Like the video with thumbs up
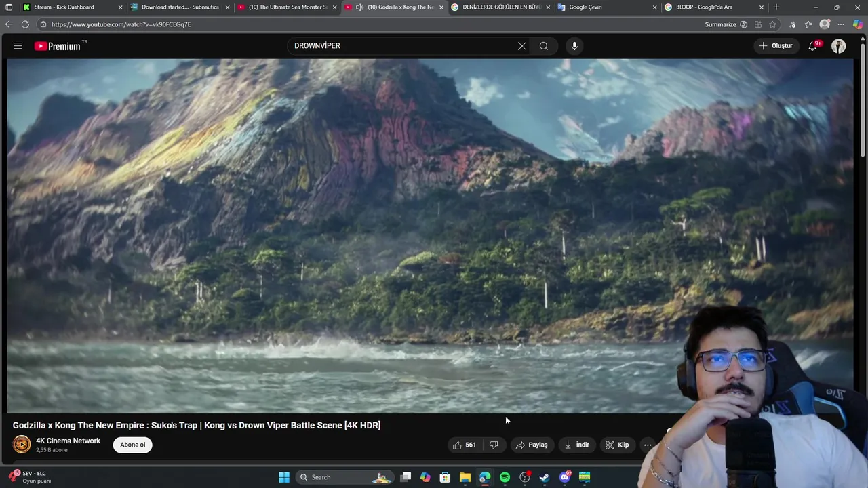 464,445
